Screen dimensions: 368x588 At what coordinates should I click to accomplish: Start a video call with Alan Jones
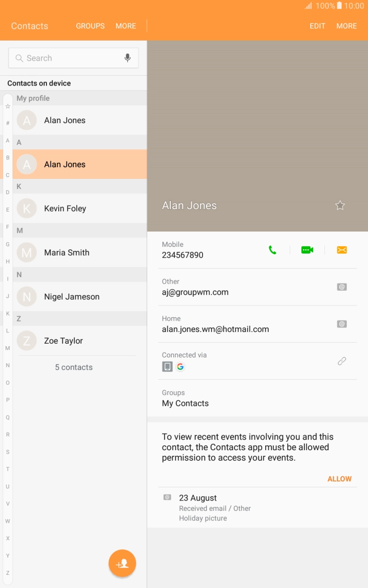(x=307, y=250)
